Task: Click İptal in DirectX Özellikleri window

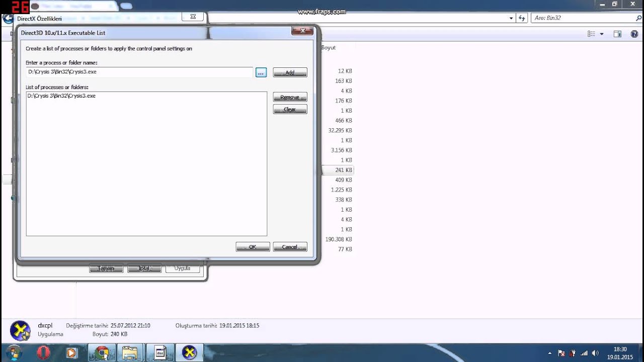Action: pyautogui.click(x=144, y=268)
